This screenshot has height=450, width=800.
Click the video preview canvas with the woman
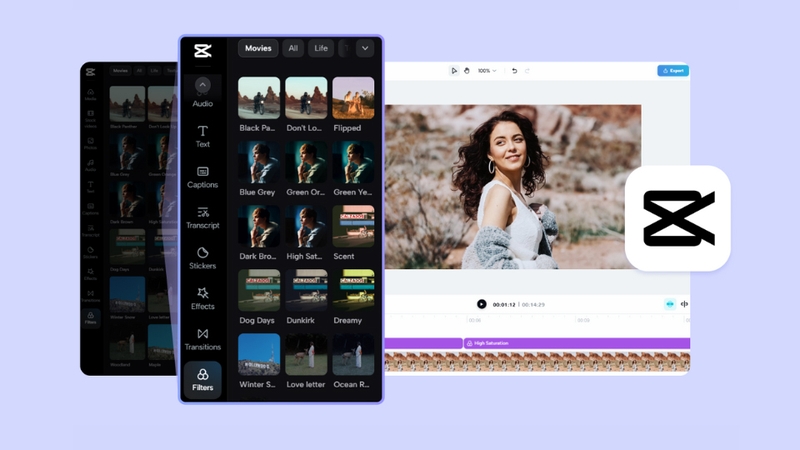pyautogui.click(x=513, y=187)
